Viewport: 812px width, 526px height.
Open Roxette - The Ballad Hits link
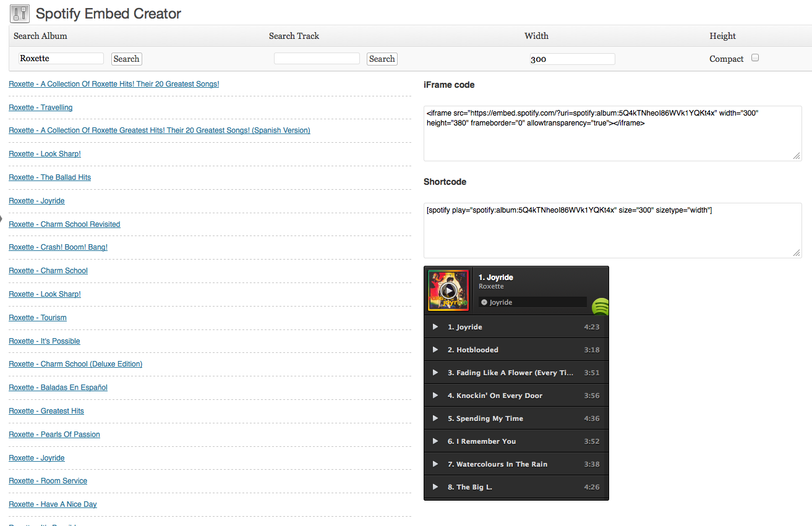point(49,177)
